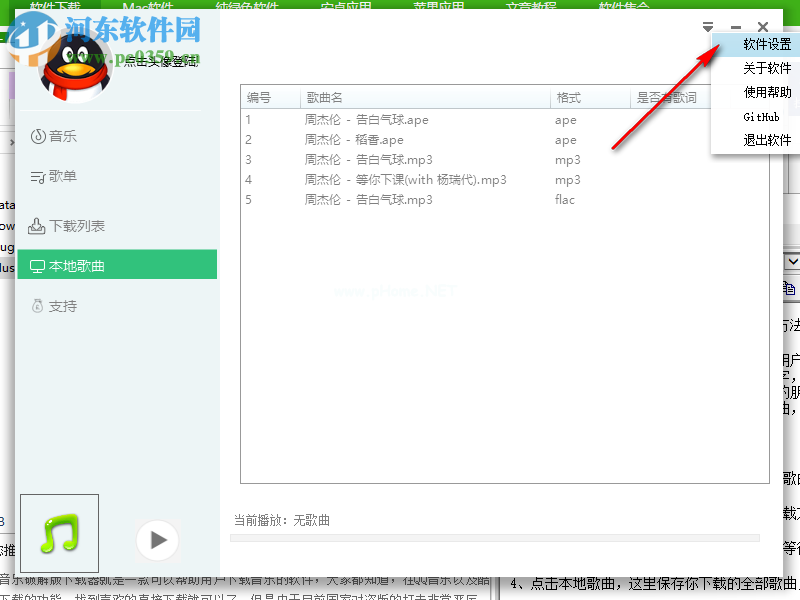The height and width of the screenshot is (600, 800).
Task: Open the Mac软件 page tab
Action: pos(148,5)
